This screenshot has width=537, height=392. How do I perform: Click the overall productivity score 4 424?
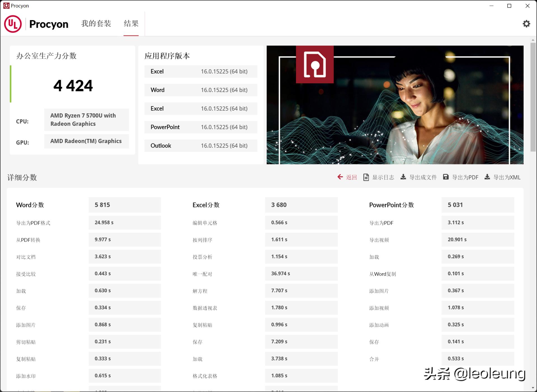(73, 85)
